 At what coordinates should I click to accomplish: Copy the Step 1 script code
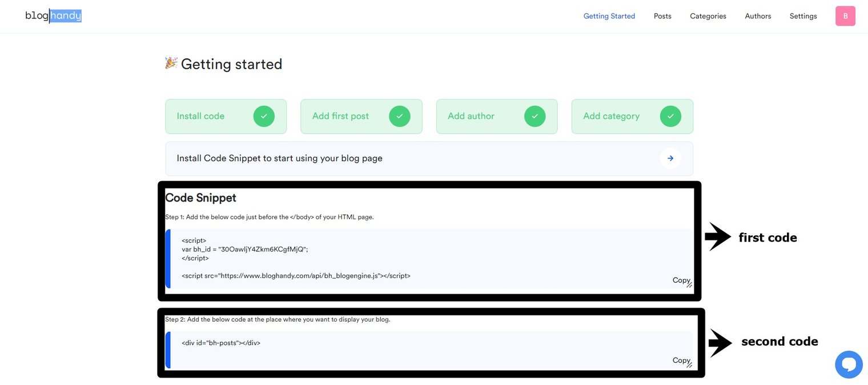pos(681,280)
